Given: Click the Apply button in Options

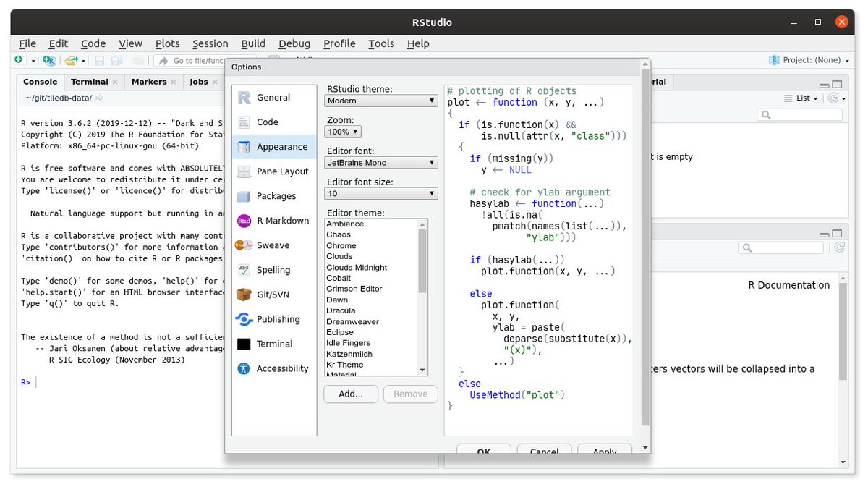Looking at the screenshot, I should click(605, 449).
